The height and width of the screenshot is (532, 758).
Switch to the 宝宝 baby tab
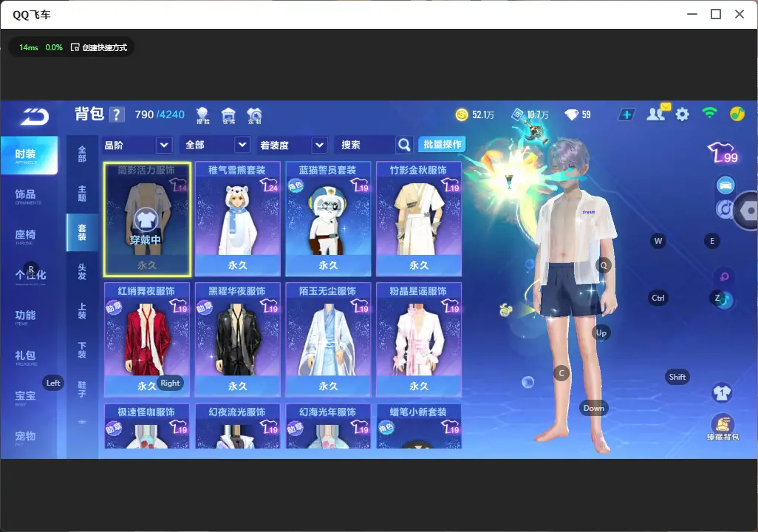(x=29, y=398)
